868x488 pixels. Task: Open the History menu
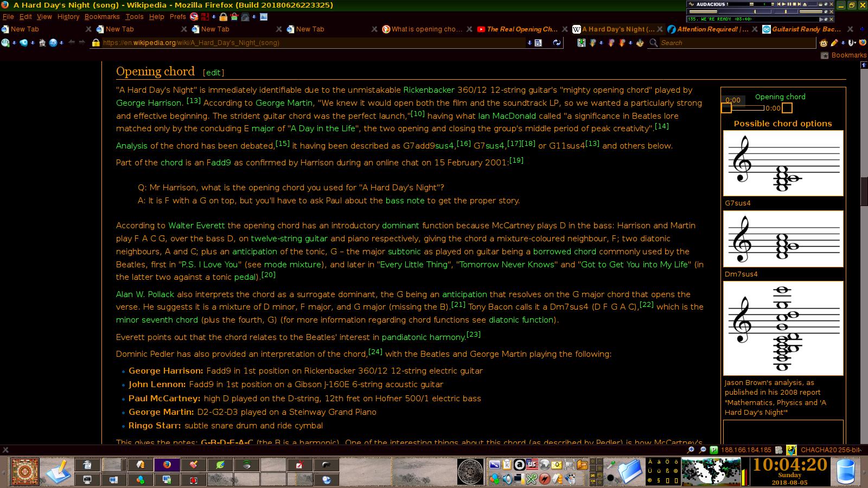pos(68,17)
